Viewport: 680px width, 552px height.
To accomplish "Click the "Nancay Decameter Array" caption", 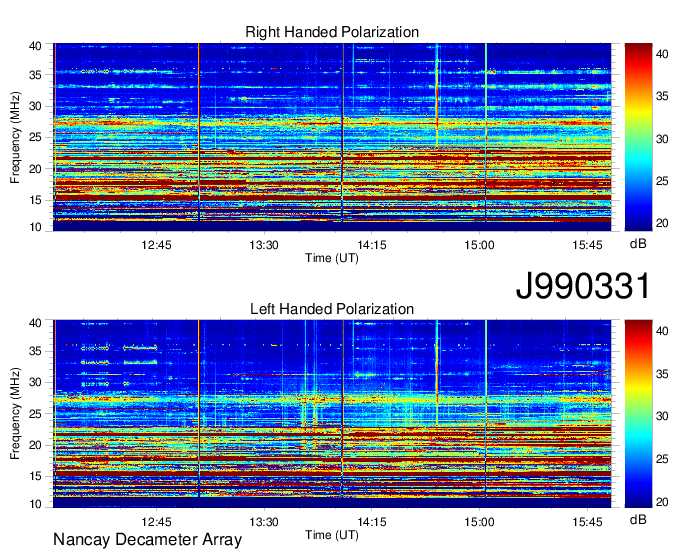I will coord(147,540).
